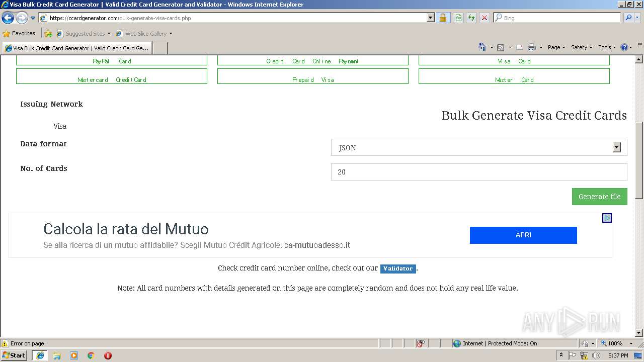
Task: Click the browser Forward arrow button
Action: (22, 18)
